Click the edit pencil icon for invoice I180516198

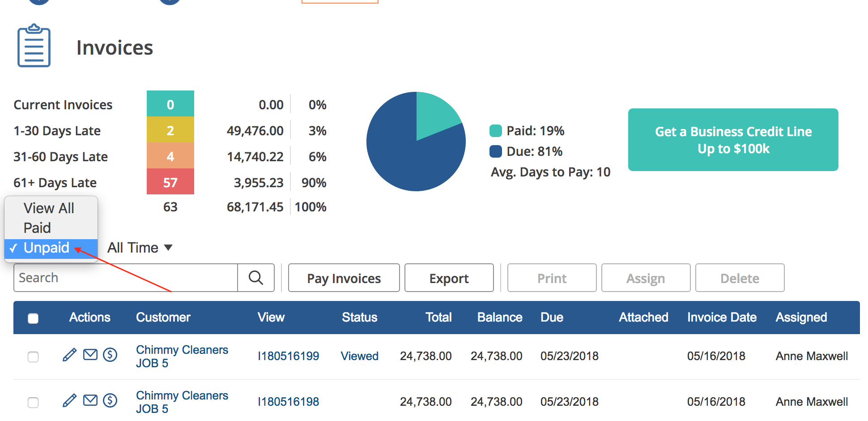69,400
